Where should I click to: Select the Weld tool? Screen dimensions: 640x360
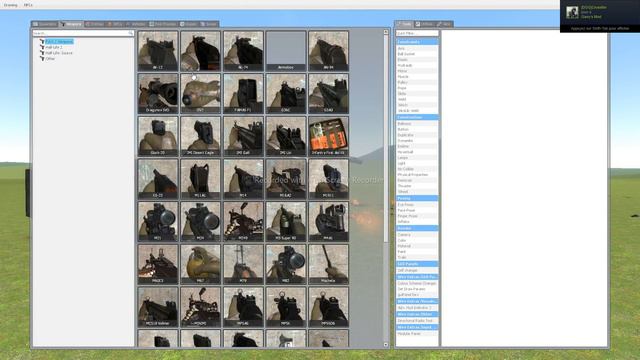417,99
